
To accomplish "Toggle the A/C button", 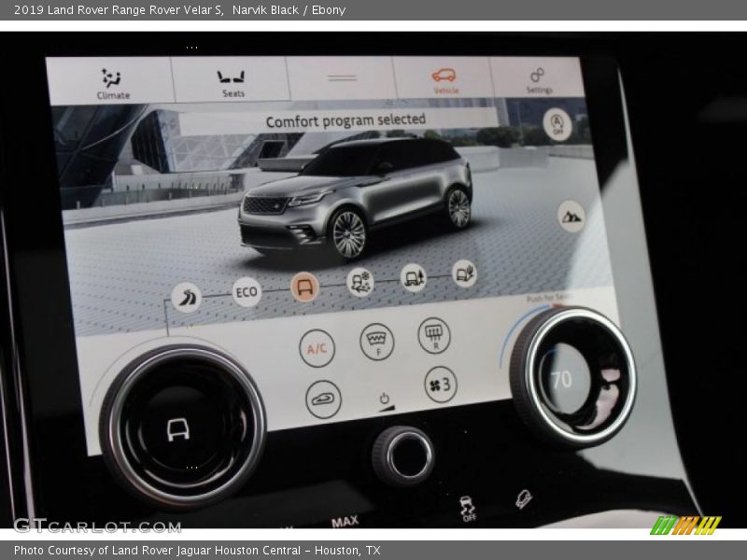I will pos(317,348).
